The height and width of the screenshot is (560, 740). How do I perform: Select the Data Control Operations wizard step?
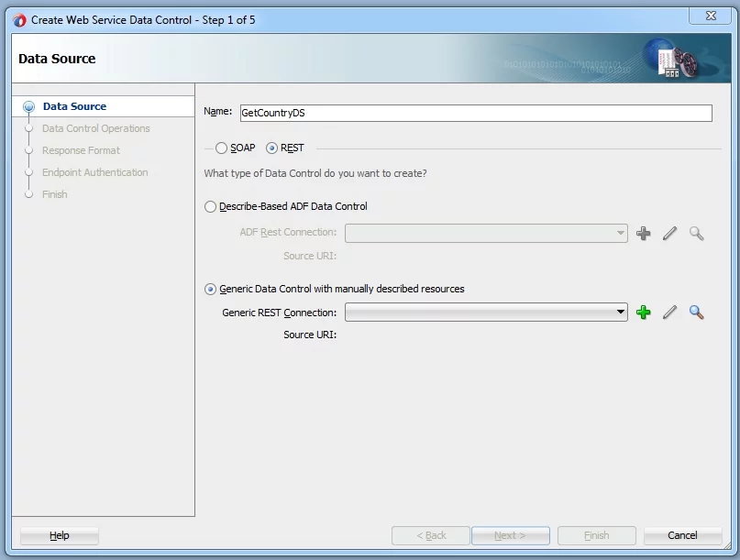point(95,128)
